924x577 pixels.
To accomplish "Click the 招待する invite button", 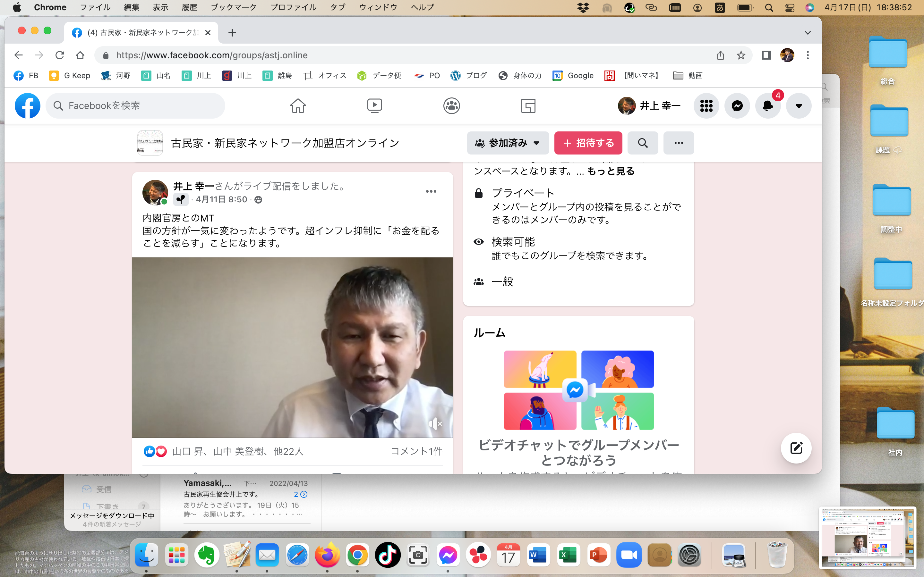I will click(588, 143).
